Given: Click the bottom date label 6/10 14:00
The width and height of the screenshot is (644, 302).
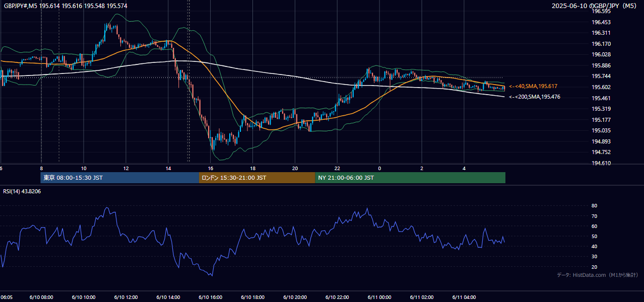Looking at the screenshot, I should click(x=168, y=297).
